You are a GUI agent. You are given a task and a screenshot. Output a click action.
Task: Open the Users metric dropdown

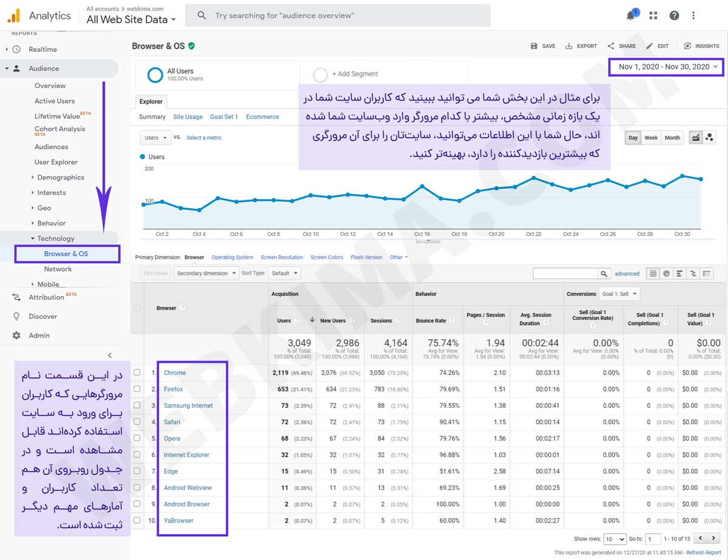(155, 138)
